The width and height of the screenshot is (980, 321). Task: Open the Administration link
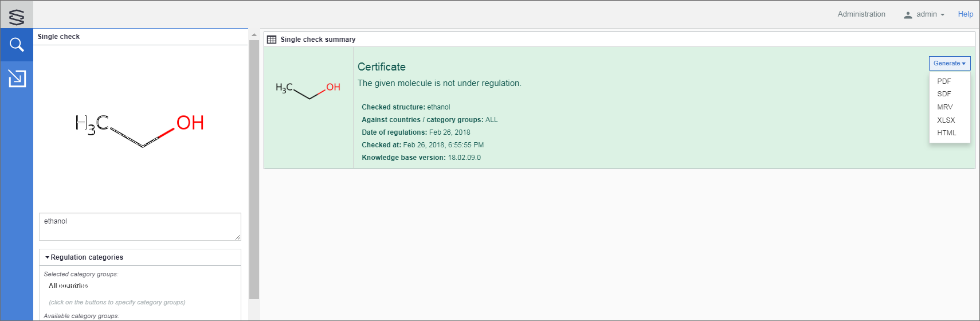[861, 14]
